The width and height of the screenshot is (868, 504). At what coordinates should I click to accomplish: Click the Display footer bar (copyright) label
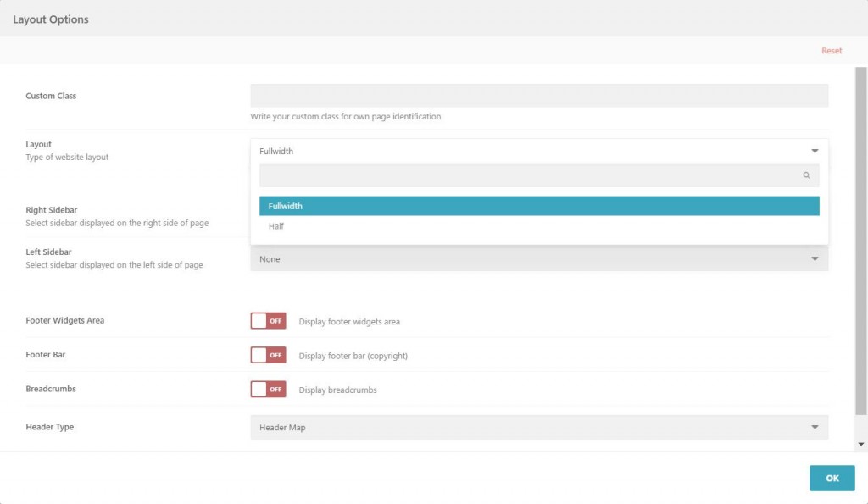353,356
